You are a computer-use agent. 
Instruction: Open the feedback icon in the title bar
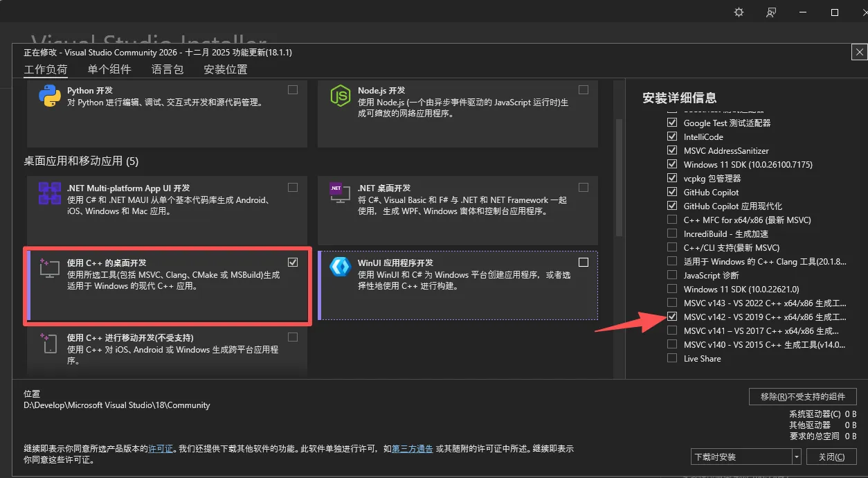770,12
